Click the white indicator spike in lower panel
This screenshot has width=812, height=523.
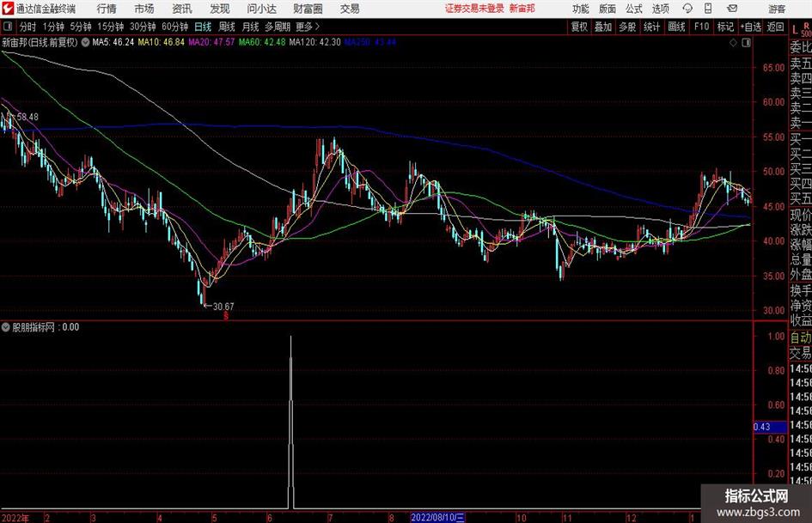pos(290,422)
